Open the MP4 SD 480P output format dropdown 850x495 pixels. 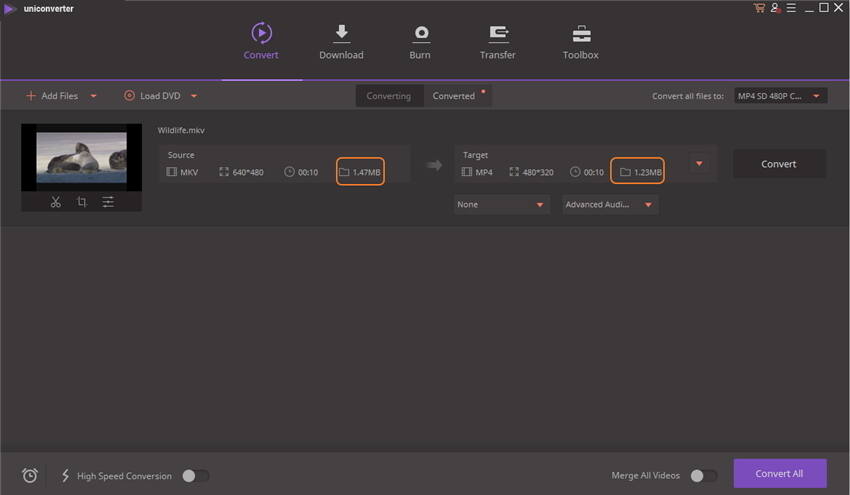click(781, 96)
